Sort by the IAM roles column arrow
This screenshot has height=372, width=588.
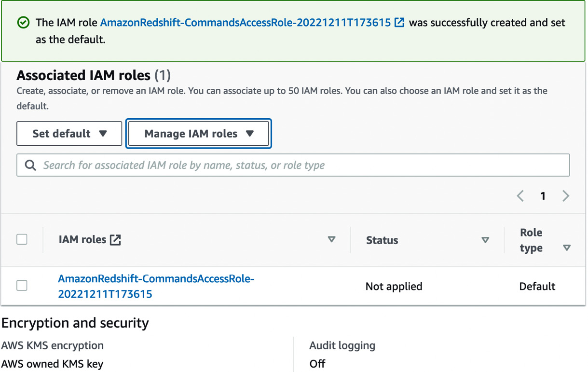point(331,239)
